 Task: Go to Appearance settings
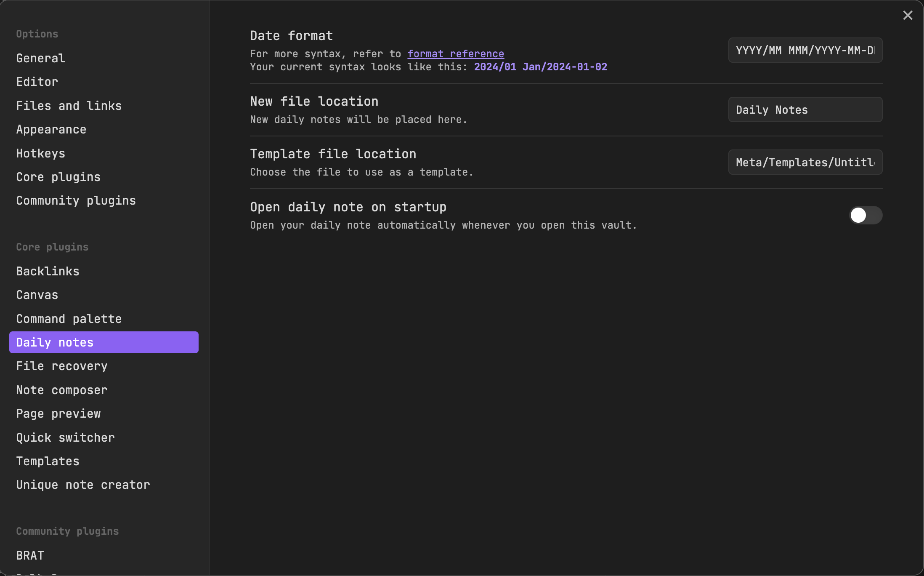point(51,129)
